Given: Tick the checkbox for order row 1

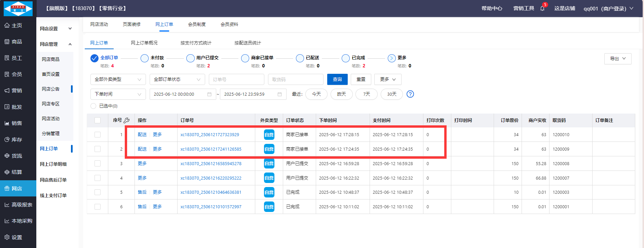Looking at the screenshot, I should [x=98, y=135].
